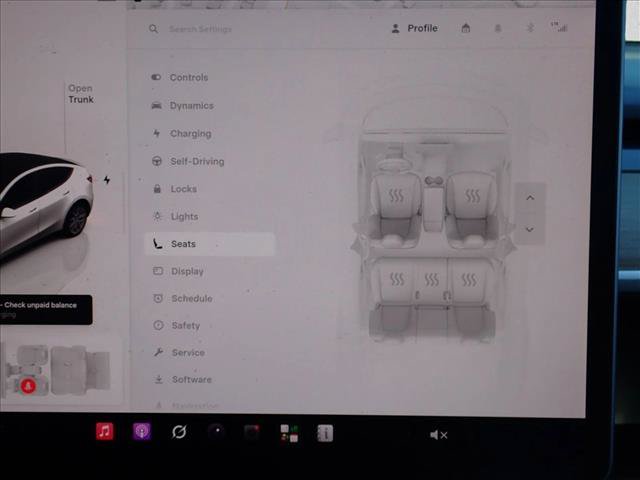The image size is (640, 480).
Task: Open the Display settings
Action: tap(178, 271)
